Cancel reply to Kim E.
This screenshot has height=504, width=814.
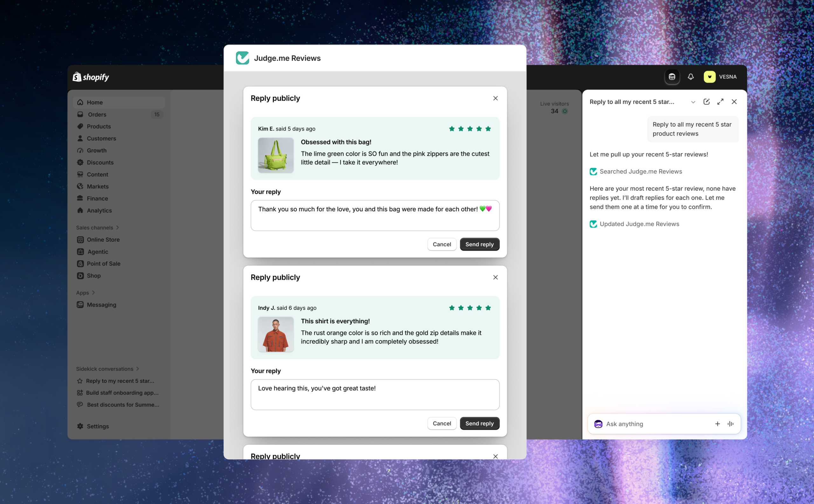click(x=442, y=244)
